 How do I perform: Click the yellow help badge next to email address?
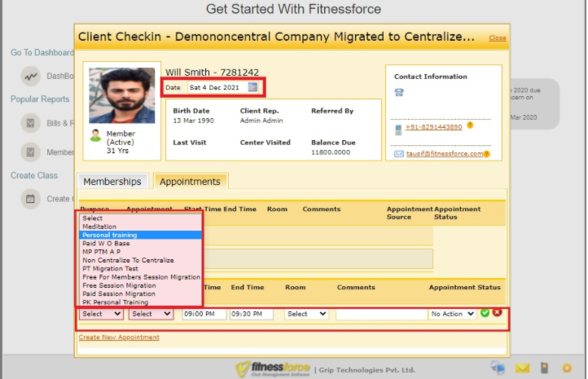point(487,154)
